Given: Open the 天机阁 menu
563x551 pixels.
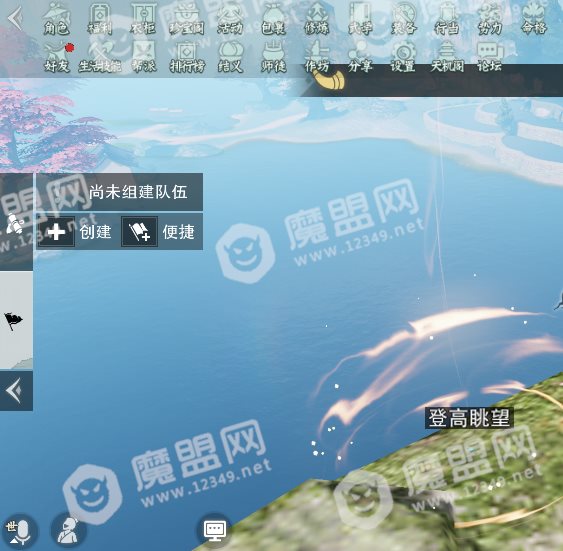Looking at the screenshot, I should click(447, 57).
